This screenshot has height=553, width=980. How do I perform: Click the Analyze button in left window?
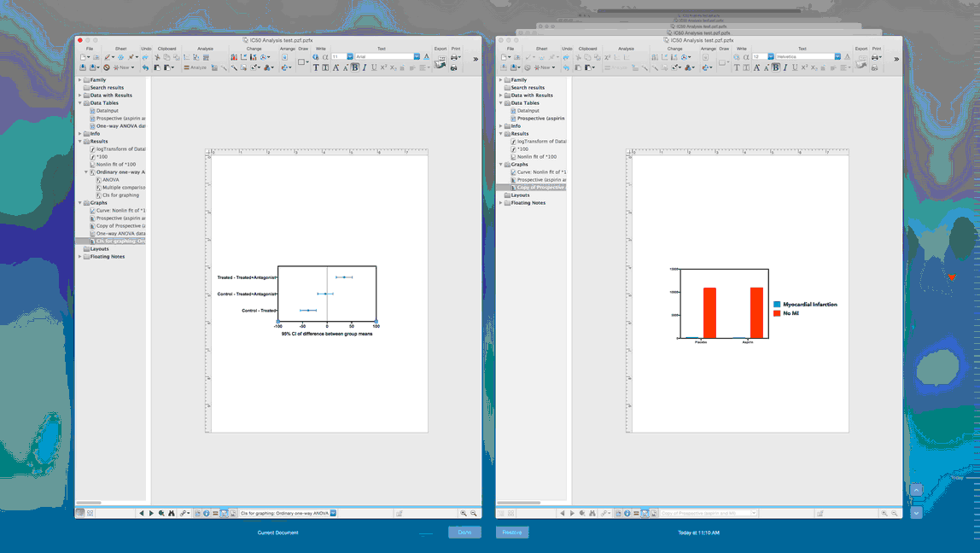pos(195,67)
